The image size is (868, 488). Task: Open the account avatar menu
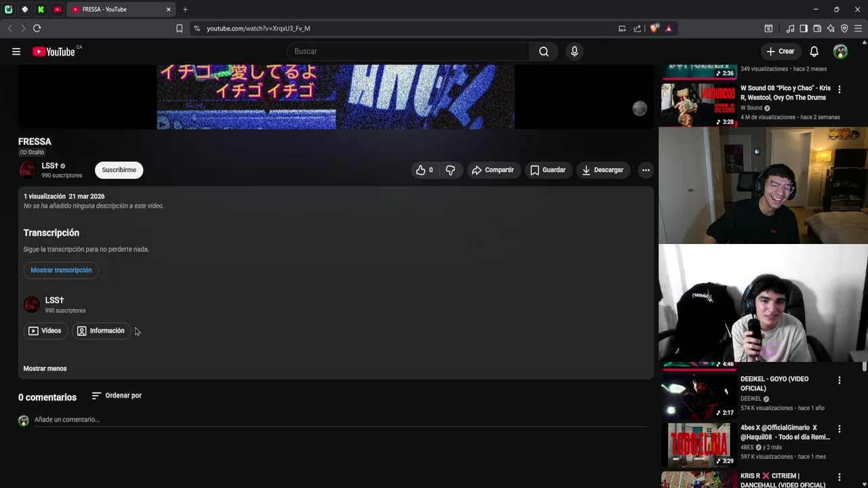[x=840, y=52]
